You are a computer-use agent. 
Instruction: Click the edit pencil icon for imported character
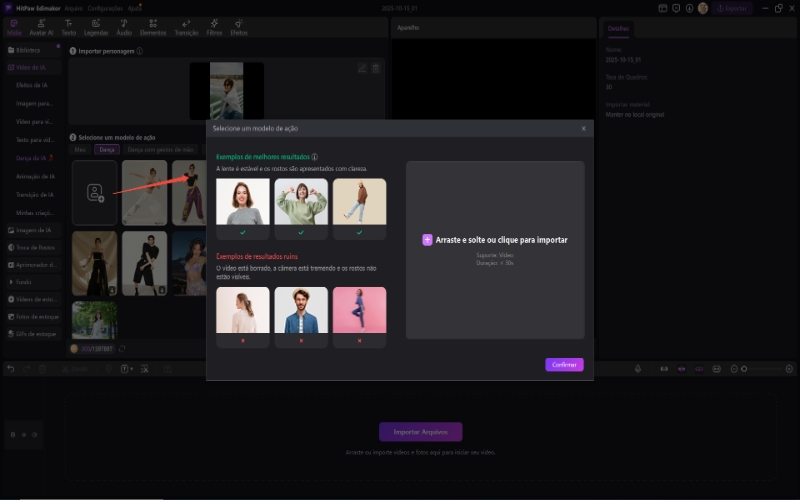(x=362, y=68)
